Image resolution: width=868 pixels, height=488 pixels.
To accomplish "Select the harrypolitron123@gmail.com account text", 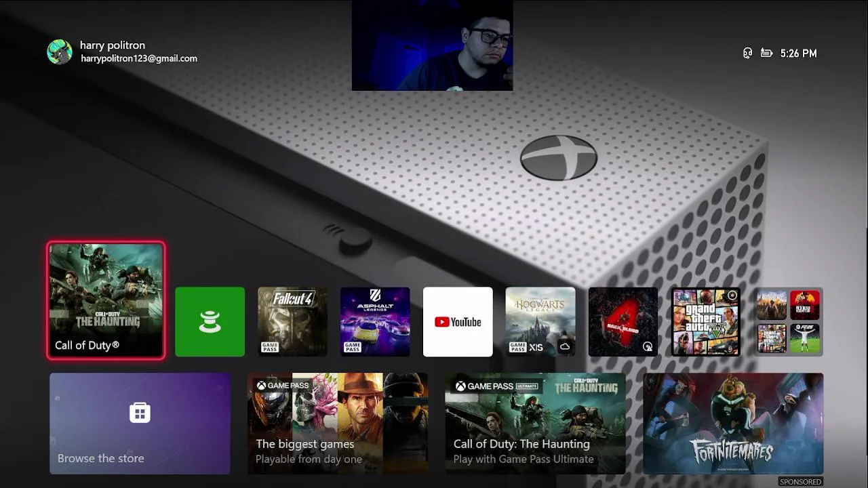I will click(139, 59).
